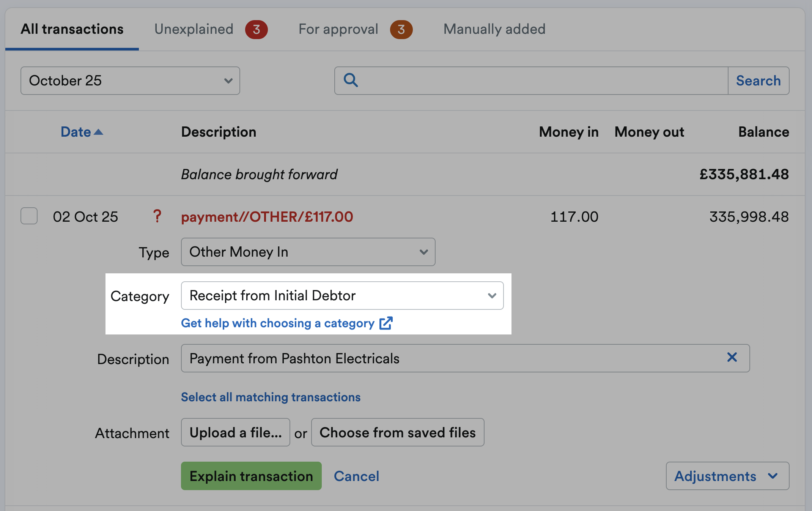The width and height of the screenshot is (812, 511).
Task: Click Select all matching transactions link
Action: [271, 397]
